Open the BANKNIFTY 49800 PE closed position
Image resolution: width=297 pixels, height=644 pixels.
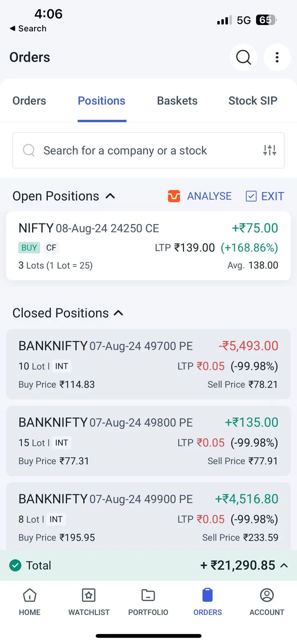click(148, 441)
